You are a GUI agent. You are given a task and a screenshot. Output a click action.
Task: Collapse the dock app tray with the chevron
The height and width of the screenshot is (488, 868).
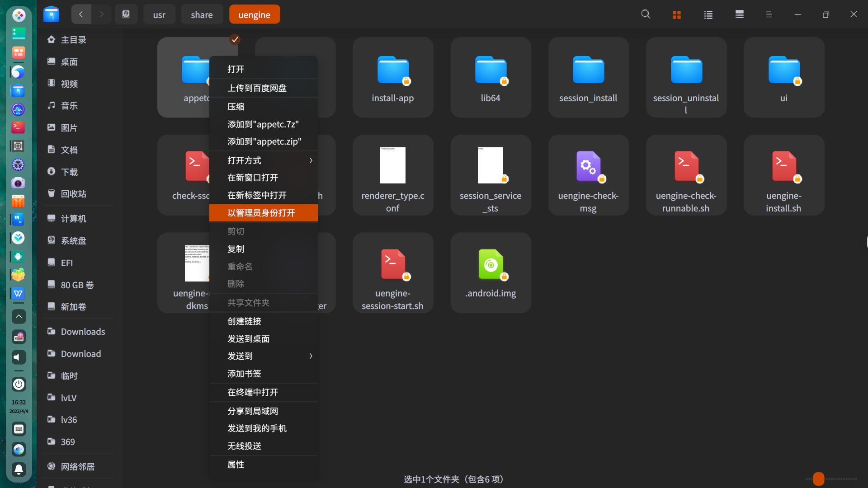pyautogui.click(x=18, y=316)
